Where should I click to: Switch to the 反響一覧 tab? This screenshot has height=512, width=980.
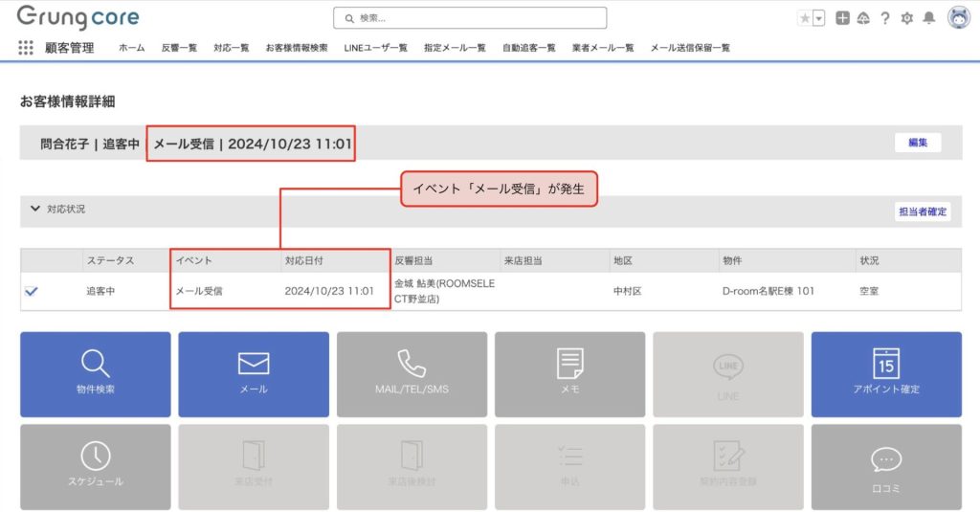(179, 48)
